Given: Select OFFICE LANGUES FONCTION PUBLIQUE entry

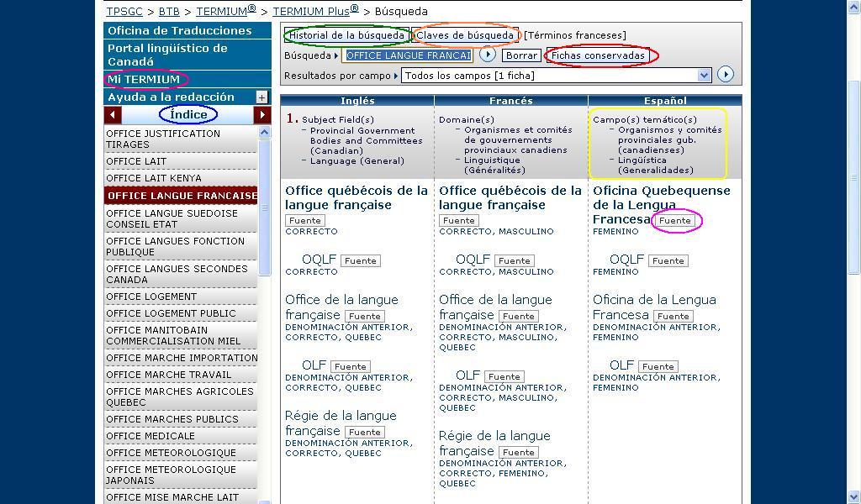Looking at the screenshot, I should tap(180, 247).
